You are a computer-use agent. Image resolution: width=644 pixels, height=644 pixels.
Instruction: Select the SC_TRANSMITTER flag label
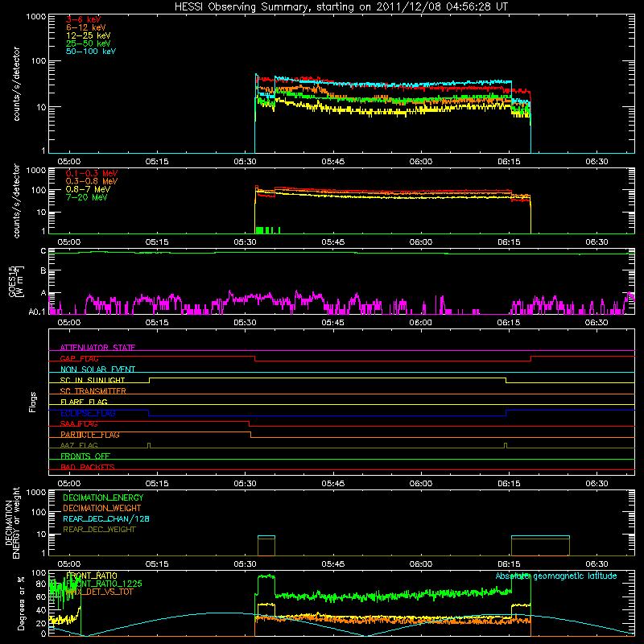93,391
